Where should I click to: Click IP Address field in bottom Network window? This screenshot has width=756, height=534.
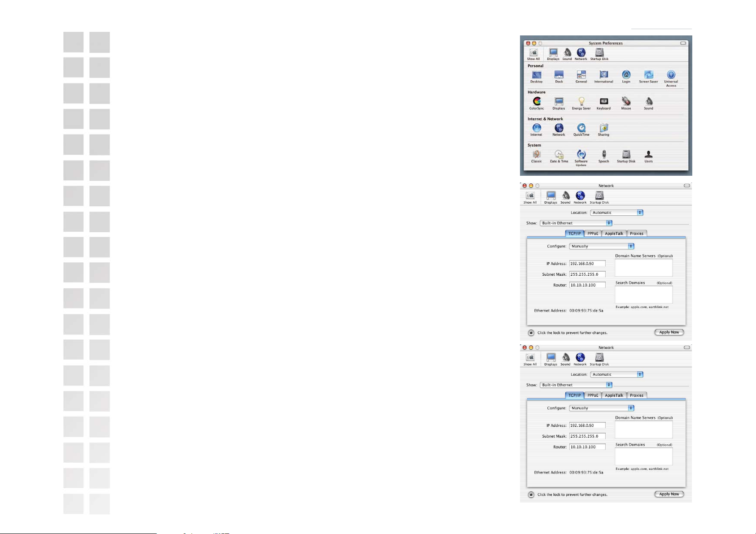(x=587, y=425)
